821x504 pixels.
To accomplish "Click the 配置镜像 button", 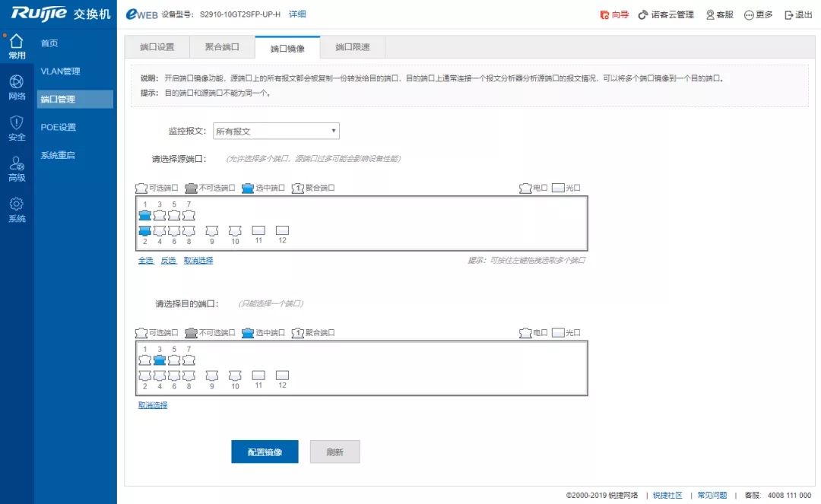I will tap(265, 452).
